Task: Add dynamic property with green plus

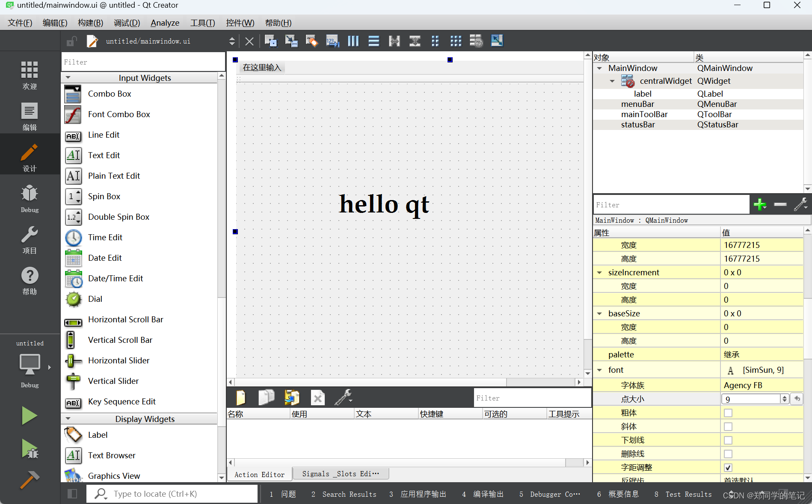Action: pos(760,205)
